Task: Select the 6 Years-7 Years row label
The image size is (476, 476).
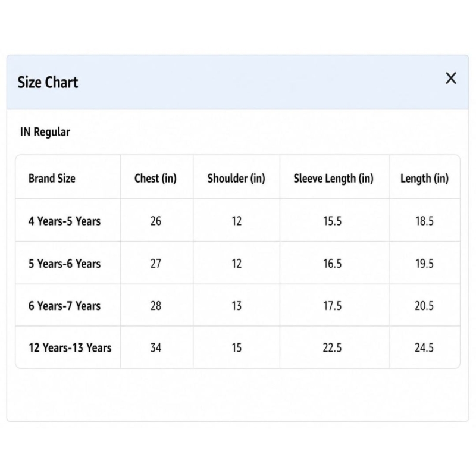Action: 64,306
